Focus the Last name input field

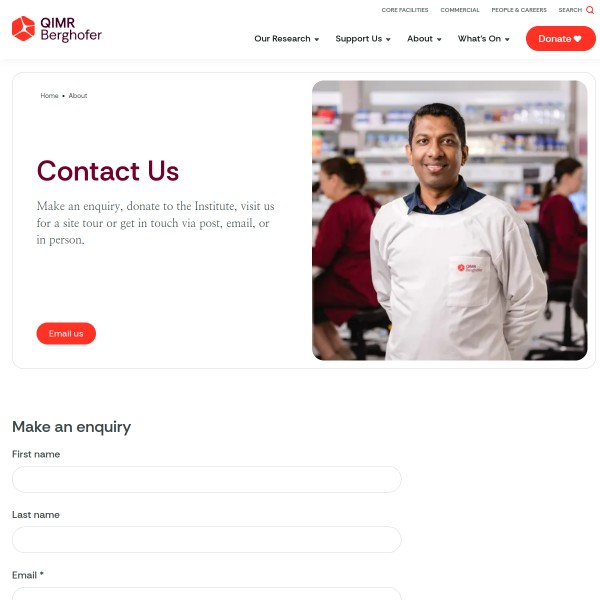click(207, 539)
